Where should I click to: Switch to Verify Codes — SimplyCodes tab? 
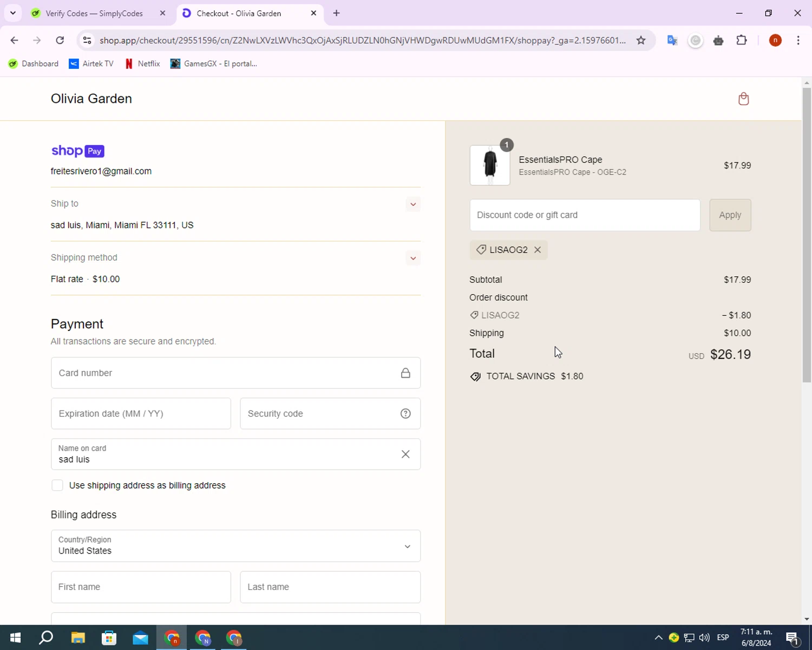pos(94,14)
